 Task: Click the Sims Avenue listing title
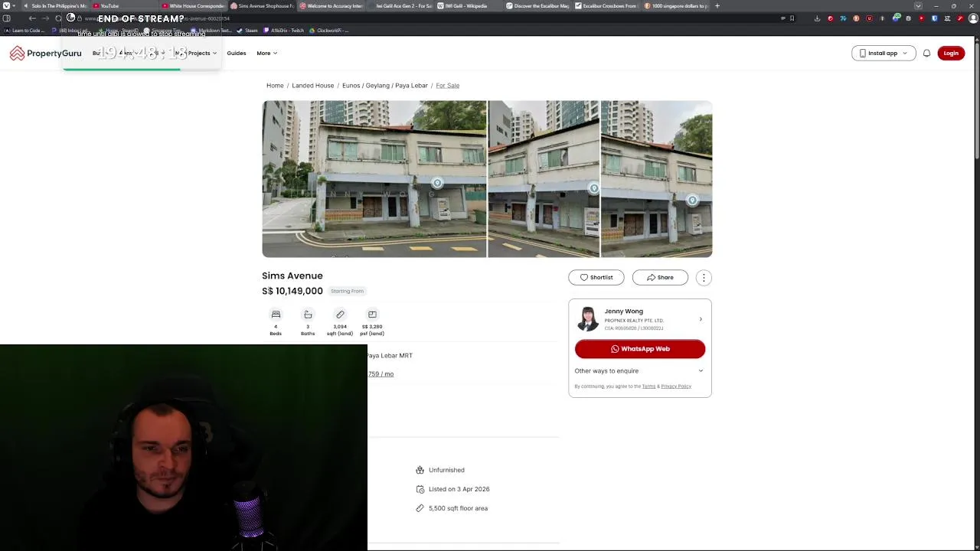(292, 275)
